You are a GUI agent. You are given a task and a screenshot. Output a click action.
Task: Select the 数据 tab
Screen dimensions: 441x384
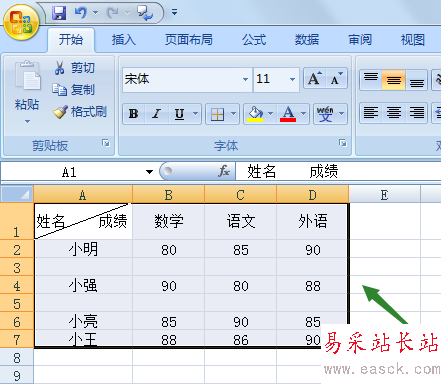[307, 40]
